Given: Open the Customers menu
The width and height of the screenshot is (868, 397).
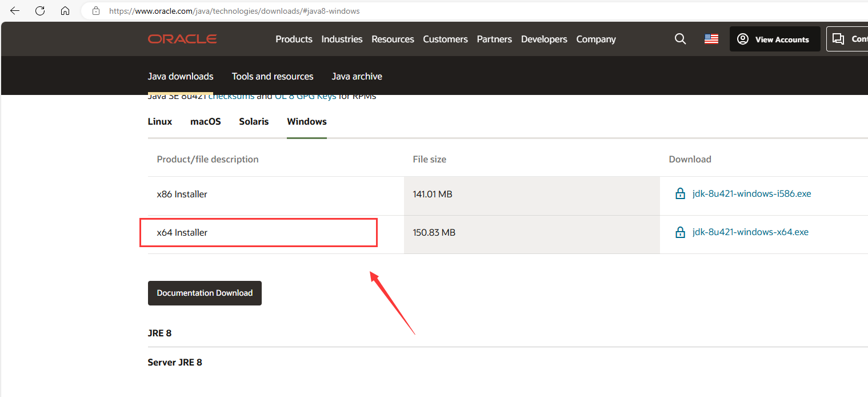Looking at the screenshot, I should pyautogui.click(x=445, y=39).
